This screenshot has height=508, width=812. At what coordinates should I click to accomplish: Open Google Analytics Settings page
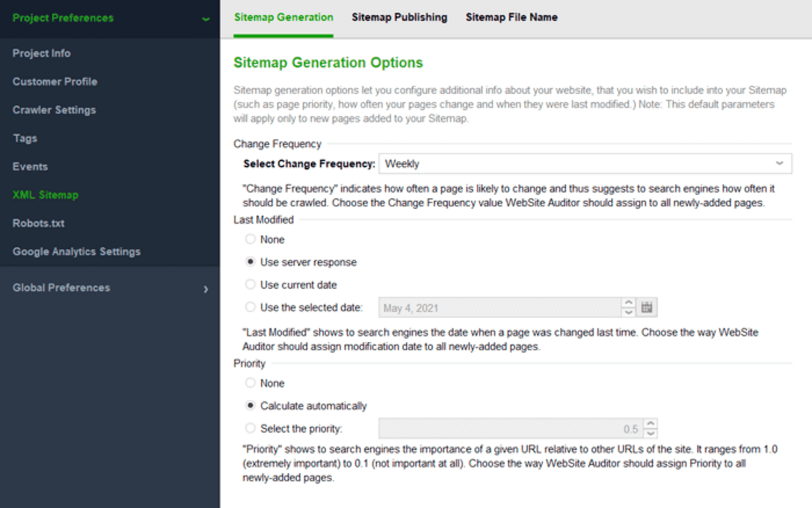77,251
